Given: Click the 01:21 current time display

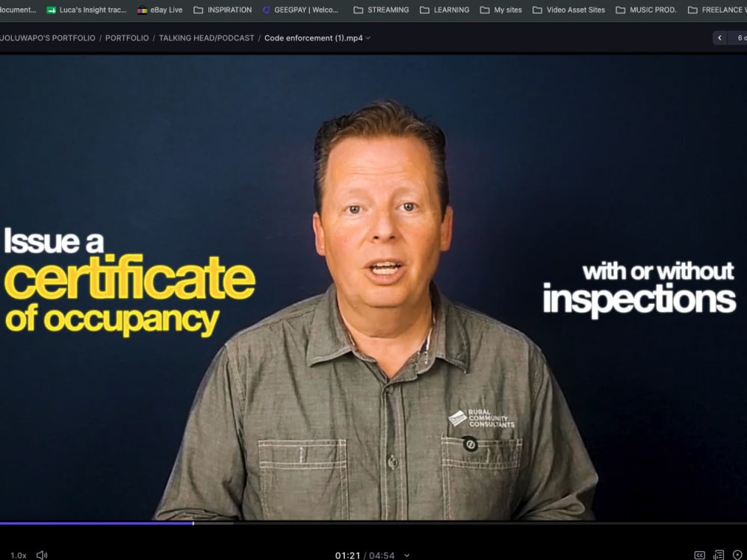Looking at the screenshot, I should pyautogui.click(x=348, y=556).
